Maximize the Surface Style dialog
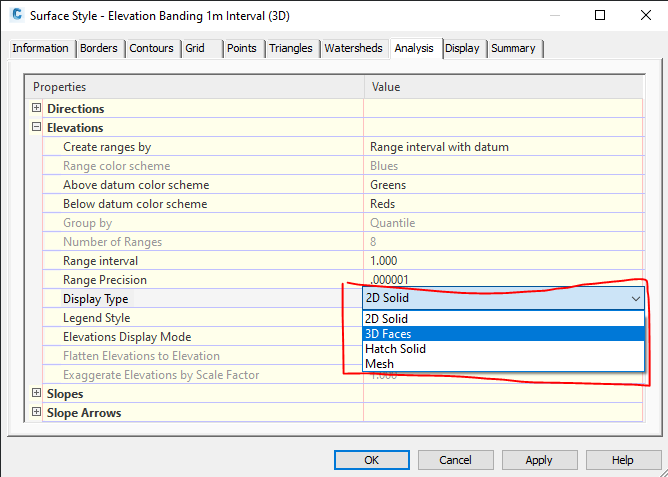Screen dimensions: 668x477 point(600,15)
